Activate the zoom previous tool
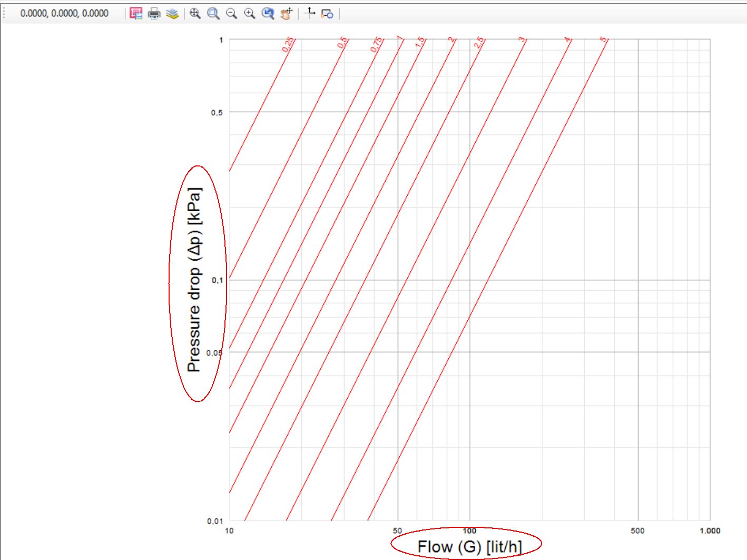The image size is (747, 560). 268,14
